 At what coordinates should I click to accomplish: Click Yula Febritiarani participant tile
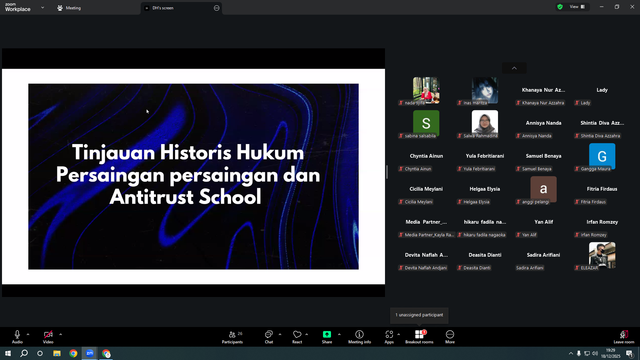pyautogui.click(x=485, y=158)
